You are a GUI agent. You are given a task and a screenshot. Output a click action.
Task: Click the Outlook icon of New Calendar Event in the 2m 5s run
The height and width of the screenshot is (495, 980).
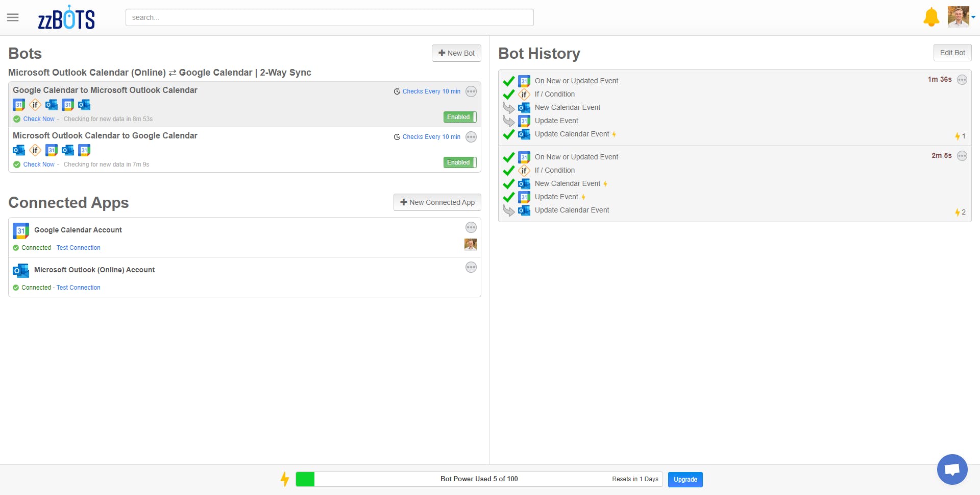[x=524, y=184]
